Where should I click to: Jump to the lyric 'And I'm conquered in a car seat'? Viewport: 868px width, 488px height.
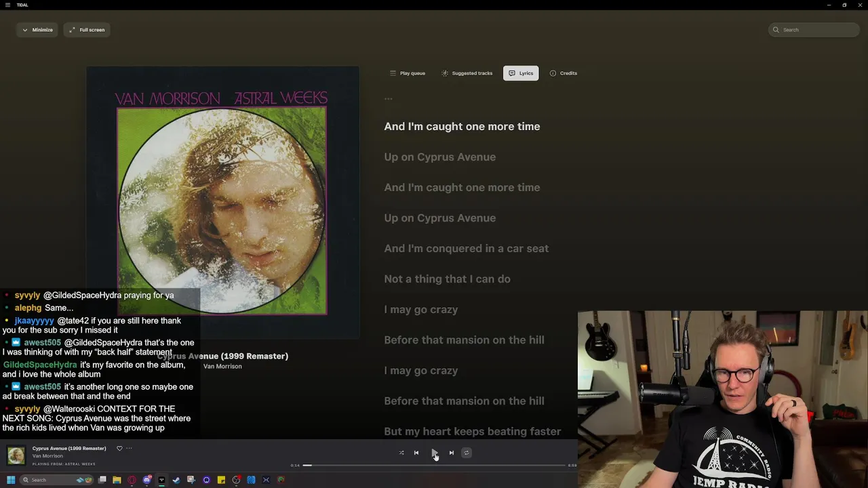467,249
